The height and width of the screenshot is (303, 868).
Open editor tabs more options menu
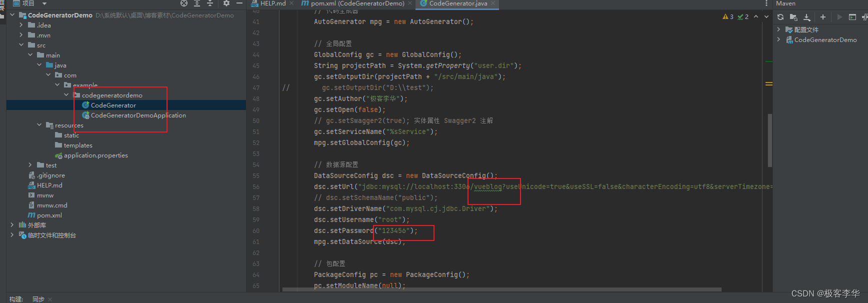point(766,3)
